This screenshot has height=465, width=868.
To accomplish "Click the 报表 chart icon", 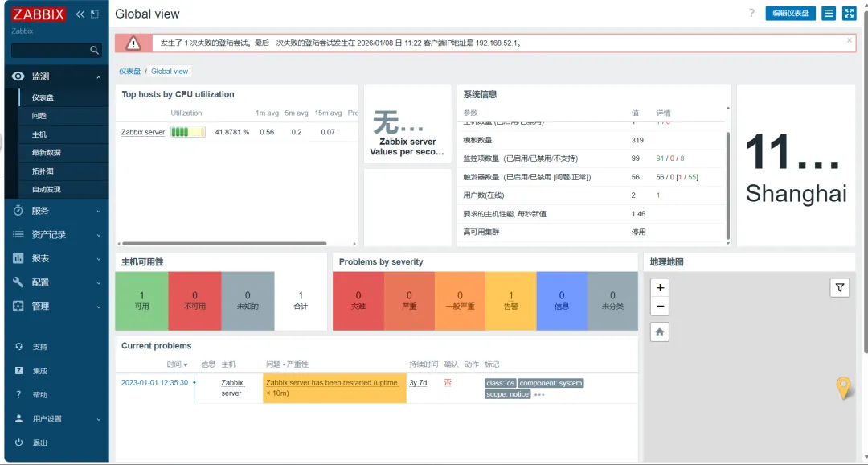I will click(x=18, y=258).
